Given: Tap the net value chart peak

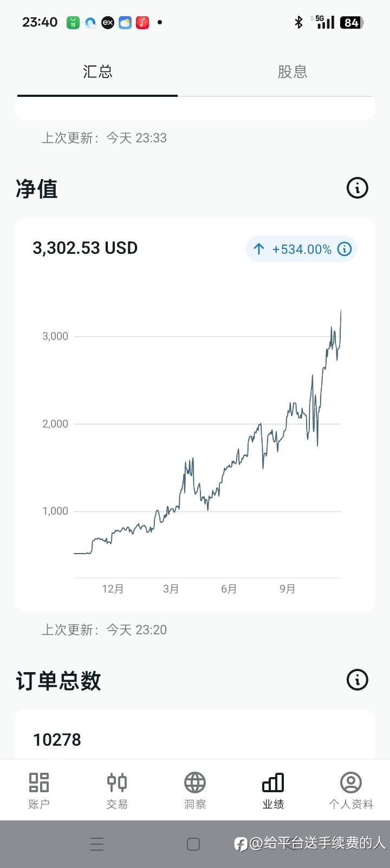Looking at the screenshot, I should click(x=341, y=311).
